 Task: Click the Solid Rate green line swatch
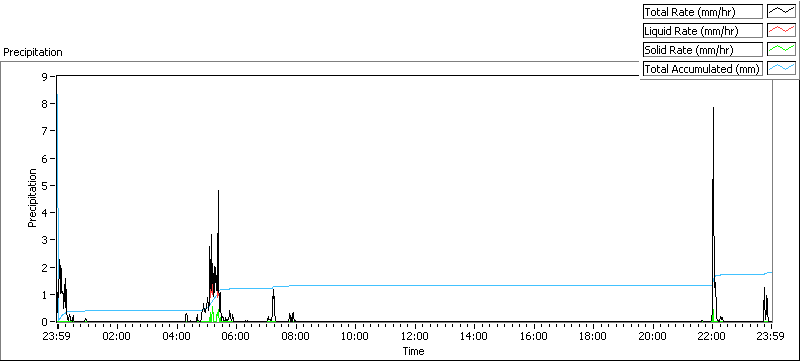pyautogui.click(x=781, y=49)
